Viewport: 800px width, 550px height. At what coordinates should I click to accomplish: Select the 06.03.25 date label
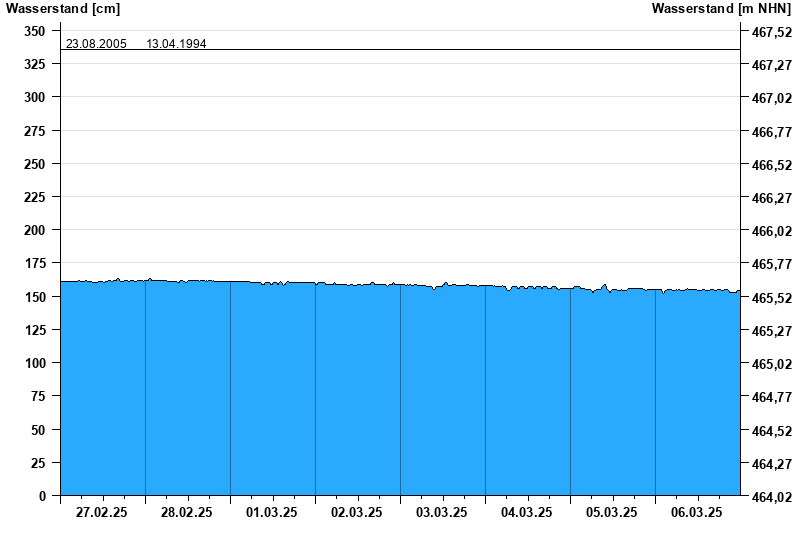point(697,512)
